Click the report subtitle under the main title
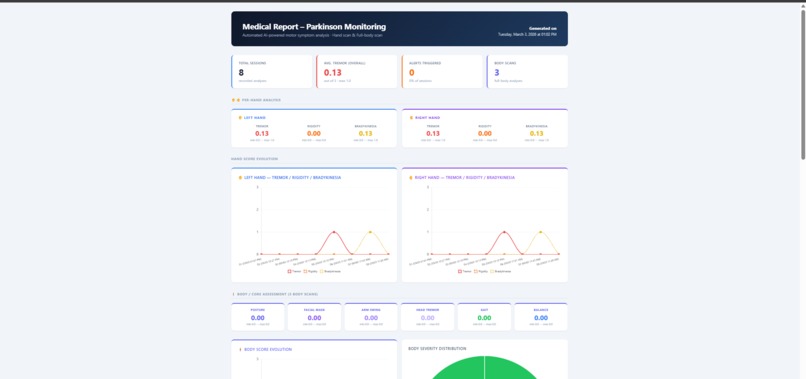Screen dimensions: 806x379 [312, 35]
